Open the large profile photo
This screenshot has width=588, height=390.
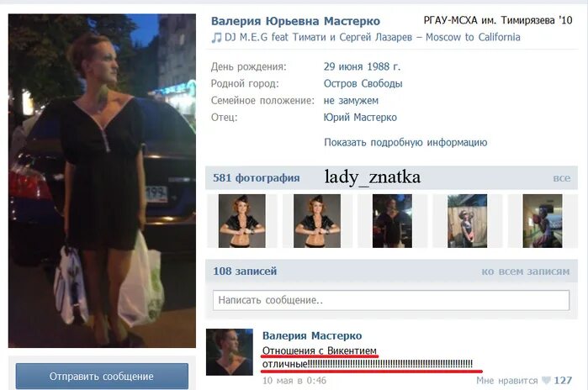102,181
